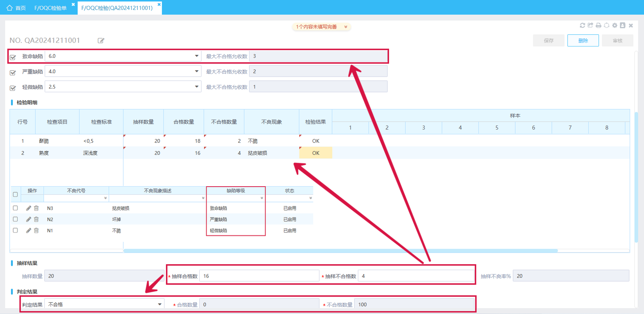
Task: Close the F/OQC检验(QA20241211001) tab with its X
Action: click(x=159, y=4)
